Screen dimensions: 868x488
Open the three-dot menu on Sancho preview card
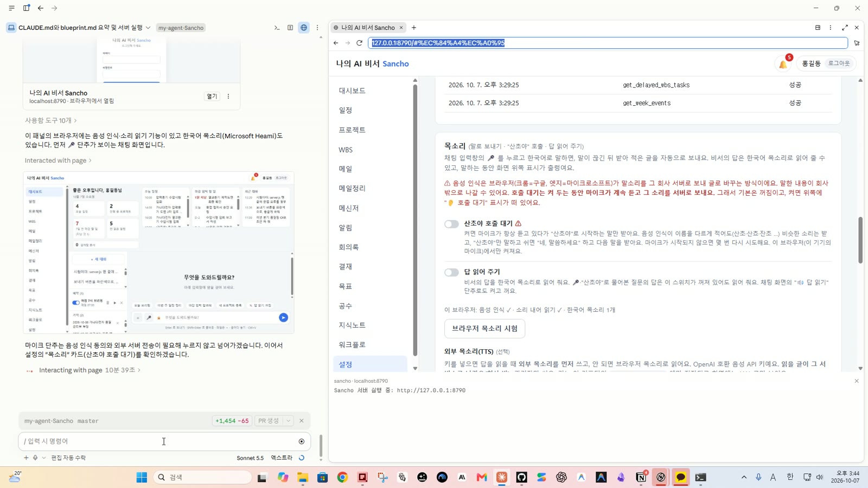click(x=228, y=97)
